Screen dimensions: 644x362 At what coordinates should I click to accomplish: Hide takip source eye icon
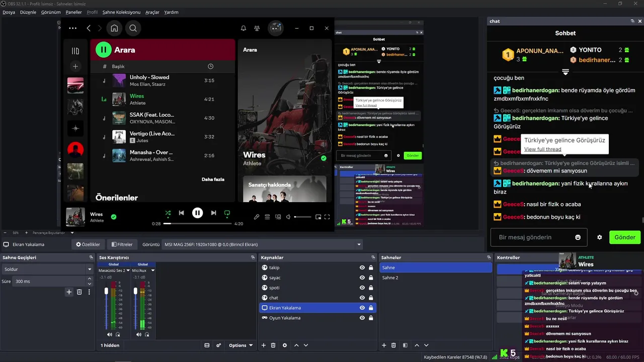point(362,267)
